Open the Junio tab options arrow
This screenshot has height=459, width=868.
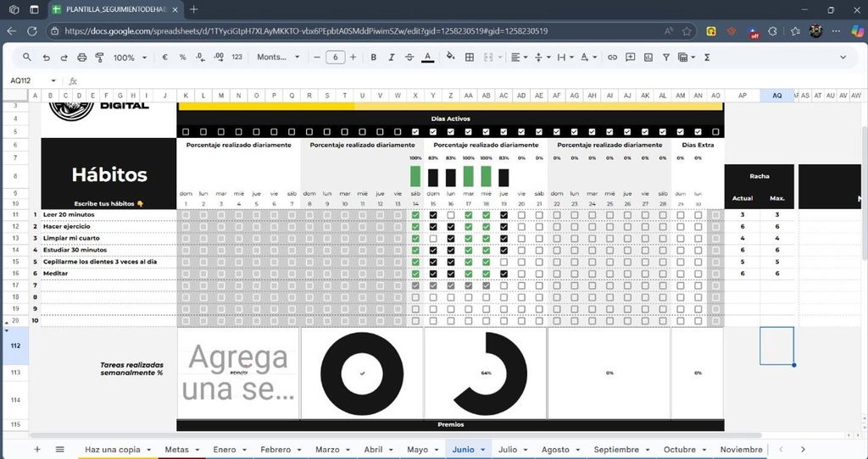tap(482, 450)
